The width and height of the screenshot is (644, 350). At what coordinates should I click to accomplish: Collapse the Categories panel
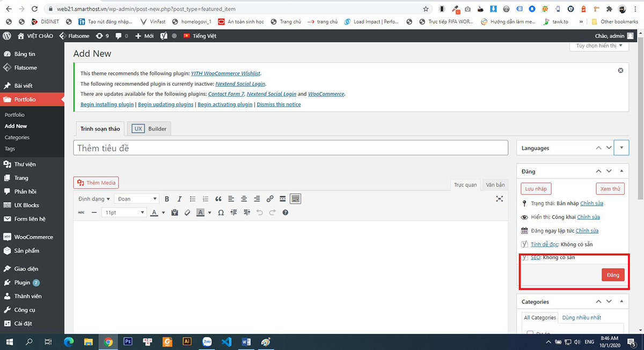tap(621, 302)
